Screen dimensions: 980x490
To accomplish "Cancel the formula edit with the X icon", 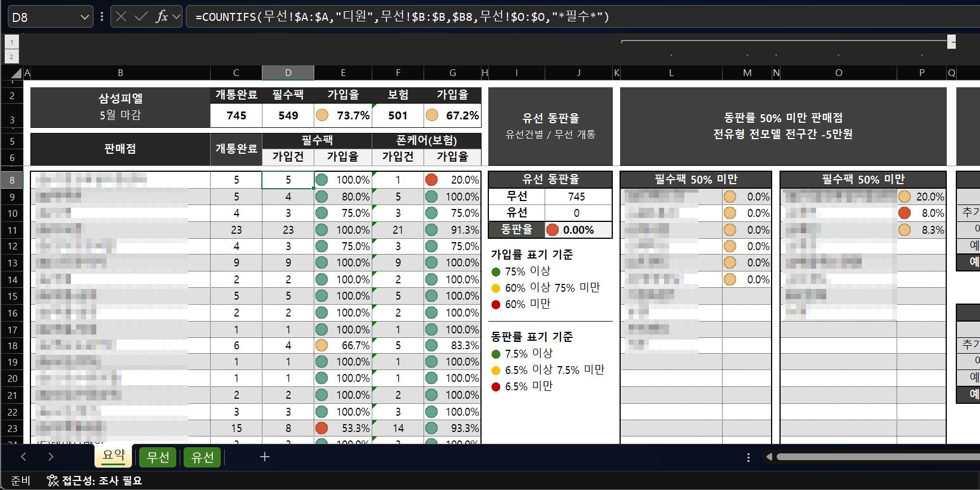I will pyautogui.click(x=121, y=17).
